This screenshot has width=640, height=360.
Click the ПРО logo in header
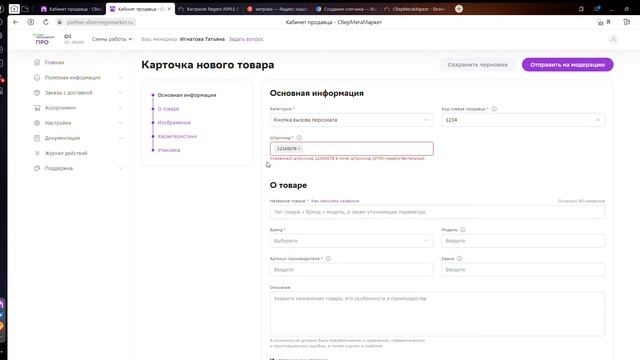[x=42, y=39]
